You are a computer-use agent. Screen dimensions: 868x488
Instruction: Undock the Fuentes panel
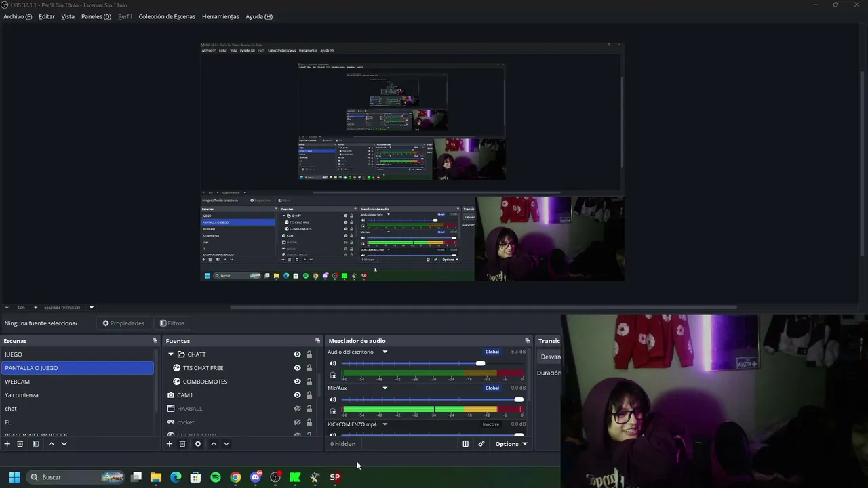point(317,341)
